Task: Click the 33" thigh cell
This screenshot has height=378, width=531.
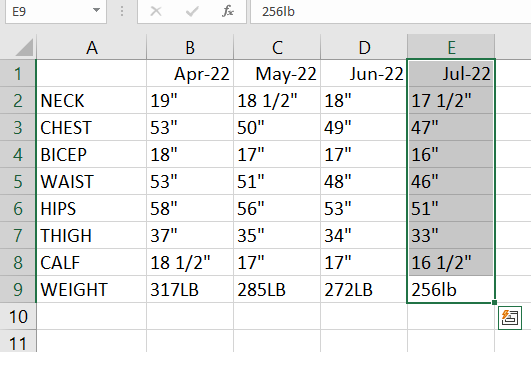Action: 451,235
